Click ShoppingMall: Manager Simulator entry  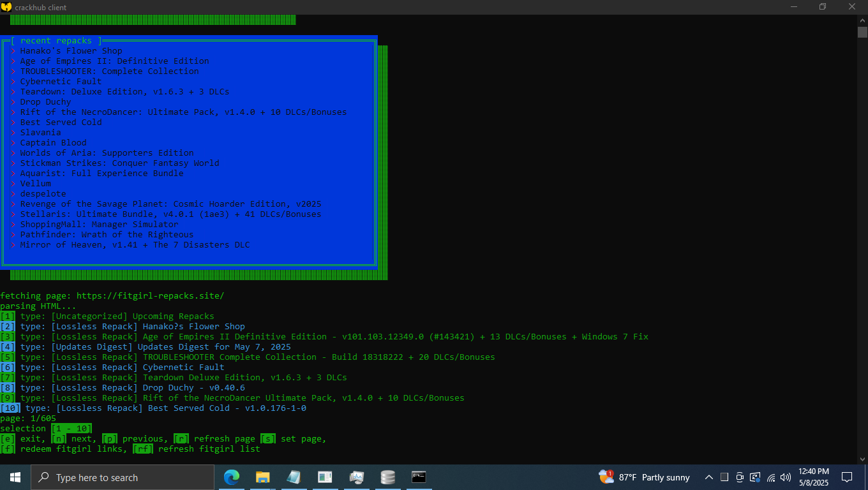99,224
